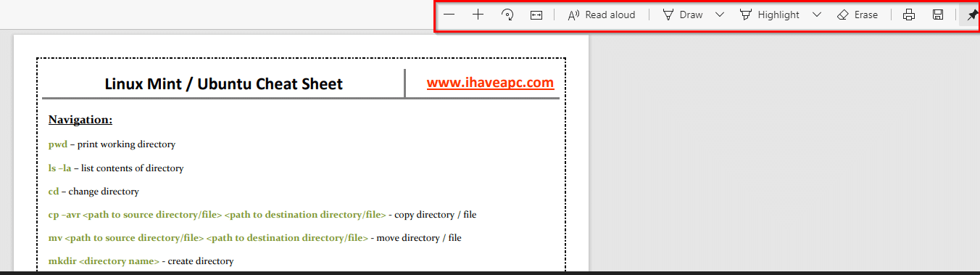The height and width of the screenshot is (275, 980).
Task: Click the cheat sheet title text
Action: pyautogui.click(x=224, y=83)
